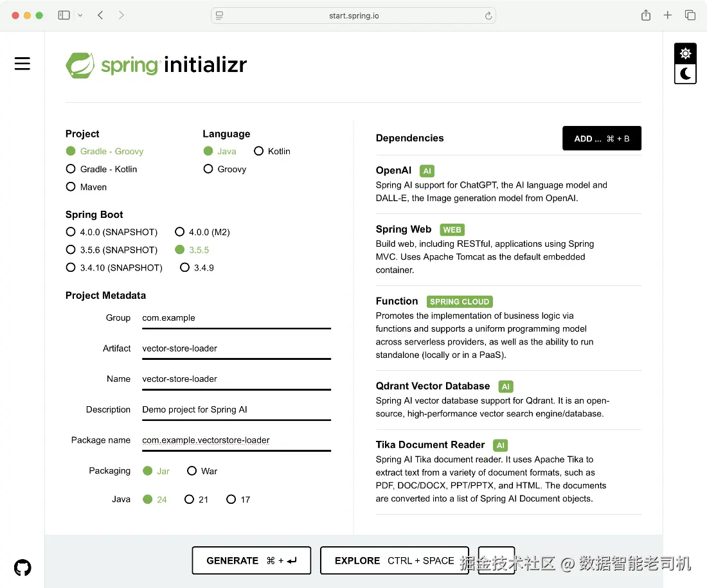Select Spring Boot 3.4.10 (SNAPSHOT)
This screenshot has height=588, width=707.
tap(114, 267)
